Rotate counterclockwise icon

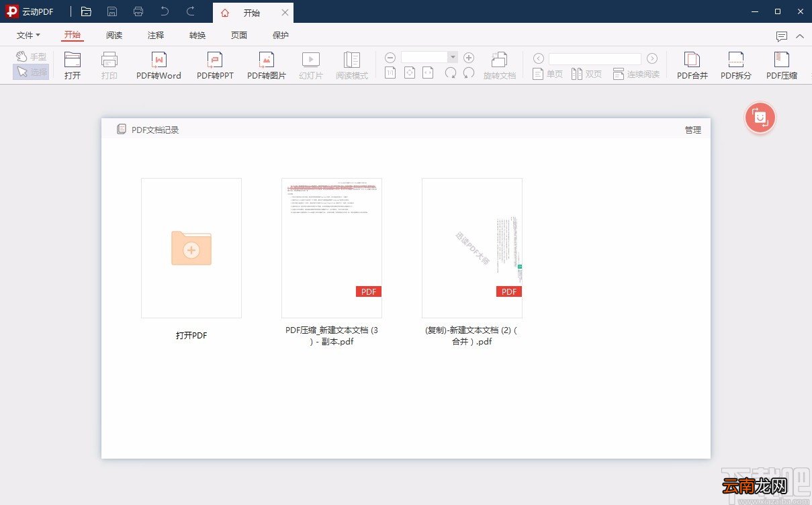click(x=469, y=73)
